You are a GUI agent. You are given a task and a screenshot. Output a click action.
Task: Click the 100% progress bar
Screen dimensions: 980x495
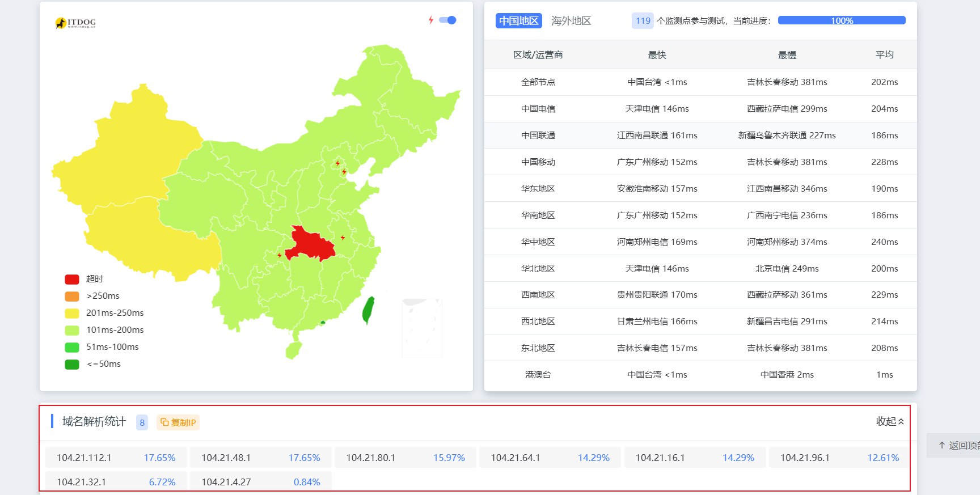click(842, 21)
